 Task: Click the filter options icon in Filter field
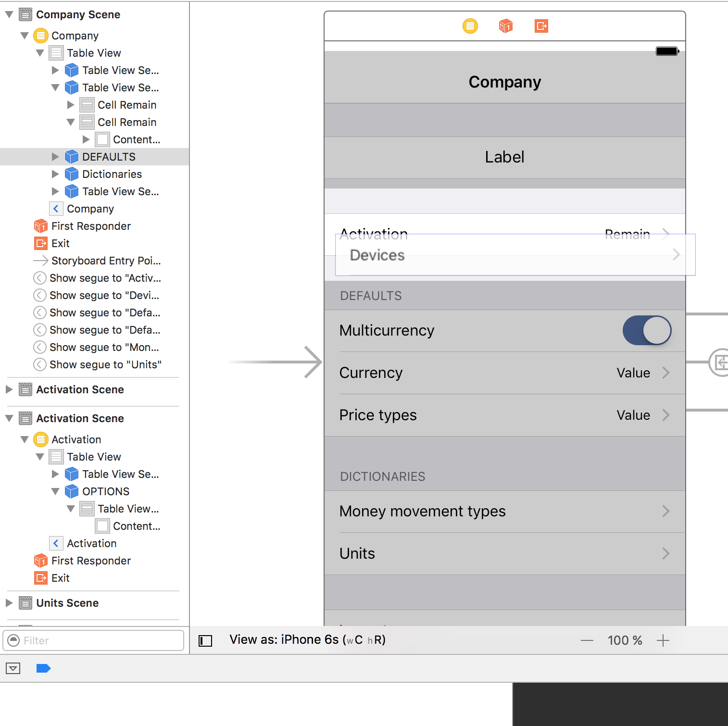pyautogui.click(x=14, y=640)
